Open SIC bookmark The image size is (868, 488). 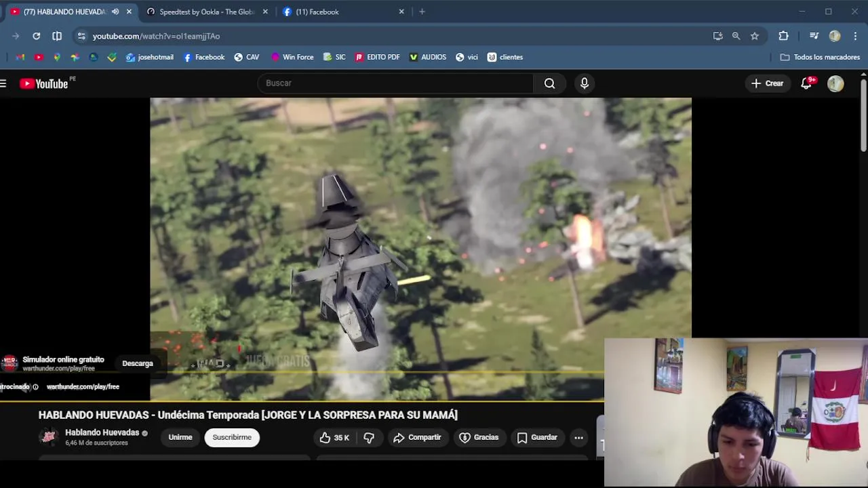(335, 57)
